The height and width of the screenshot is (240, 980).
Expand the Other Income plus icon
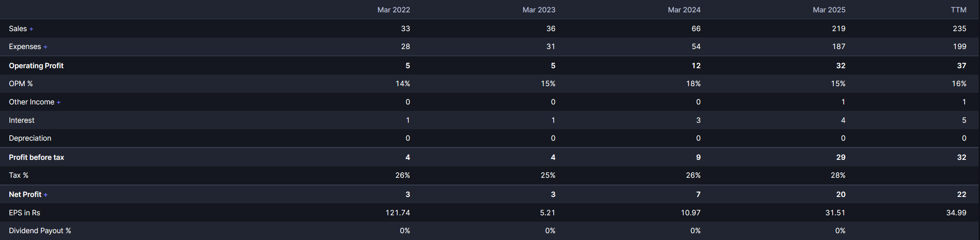pyautogui.click(x=58, y=102)
